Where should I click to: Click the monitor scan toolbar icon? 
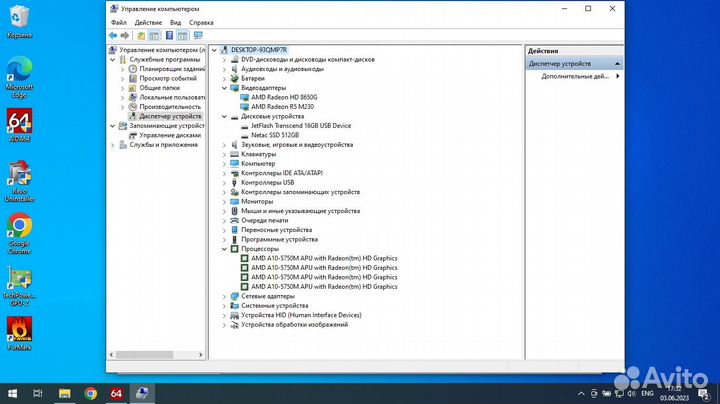(x=198, y=35)
